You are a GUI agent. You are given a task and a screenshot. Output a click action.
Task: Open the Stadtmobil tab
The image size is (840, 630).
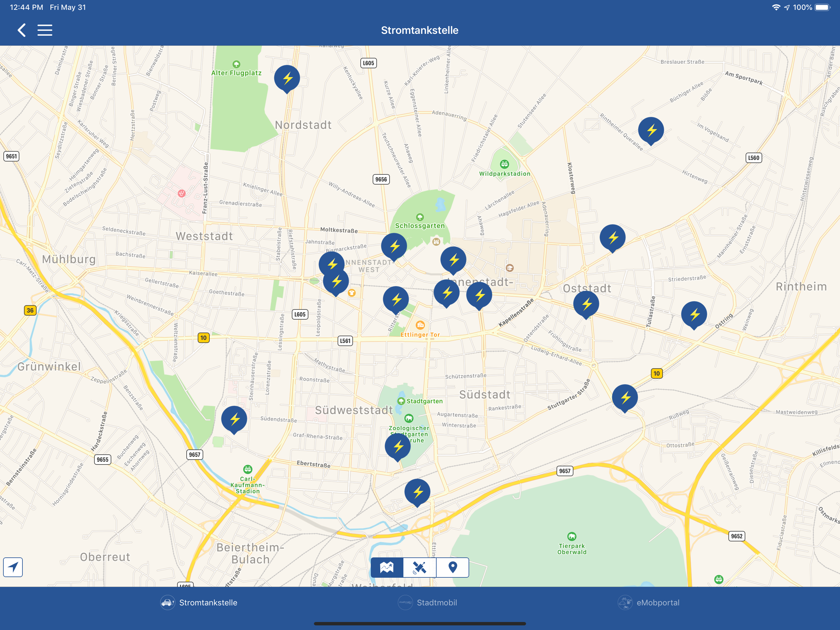(428, 602)
